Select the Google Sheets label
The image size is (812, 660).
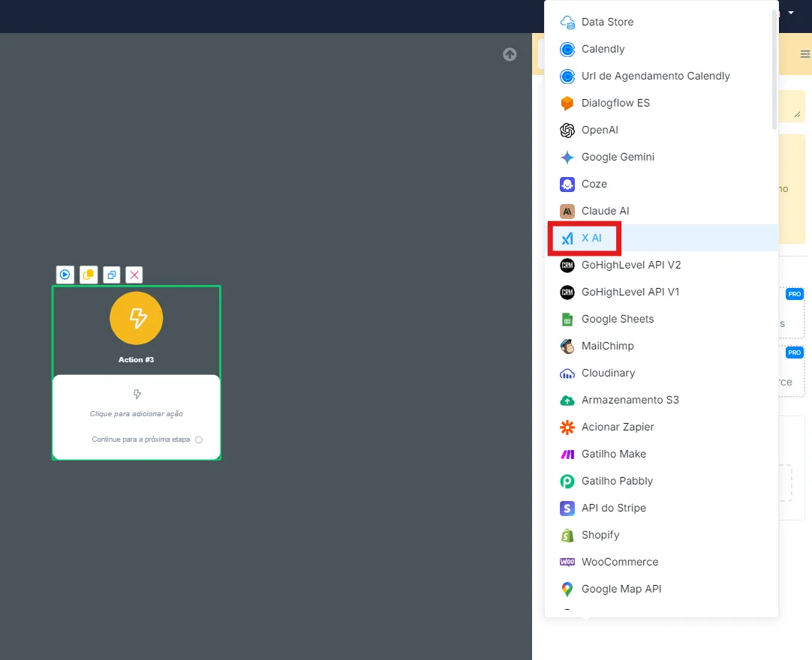pyautogui.click(x=618, y=319)
